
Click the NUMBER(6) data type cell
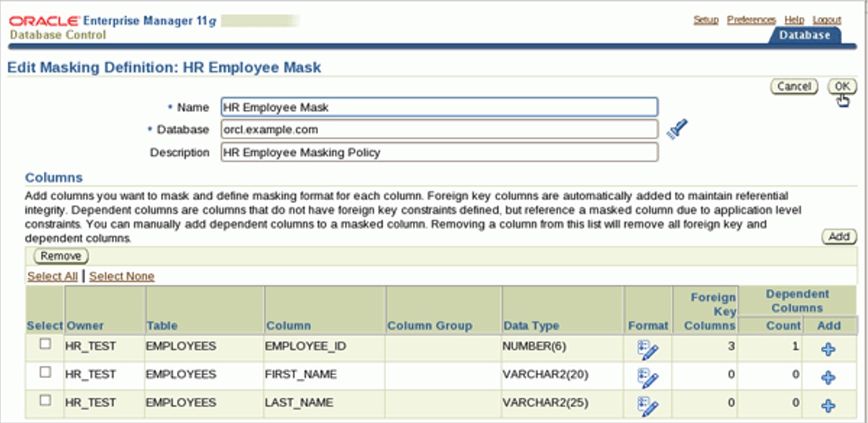coord(534,346)
